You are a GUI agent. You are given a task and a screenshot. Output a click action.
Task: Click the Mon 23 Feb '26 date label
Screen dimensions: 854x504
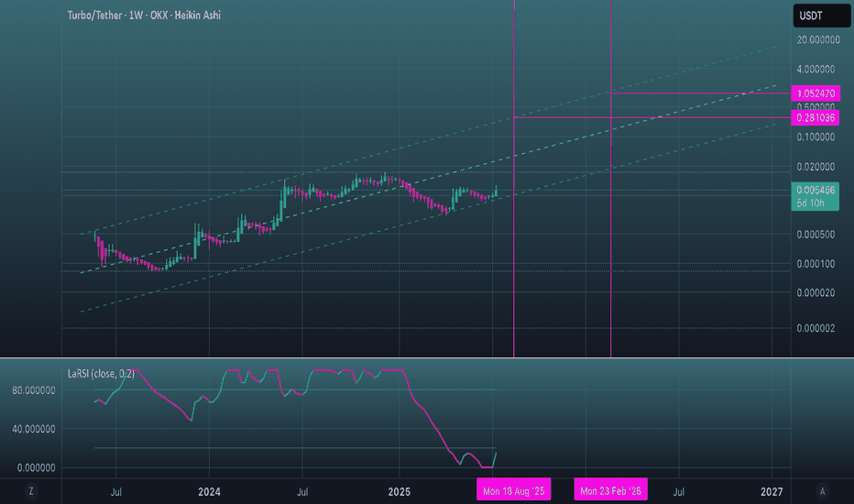click(x=610, y=491)
